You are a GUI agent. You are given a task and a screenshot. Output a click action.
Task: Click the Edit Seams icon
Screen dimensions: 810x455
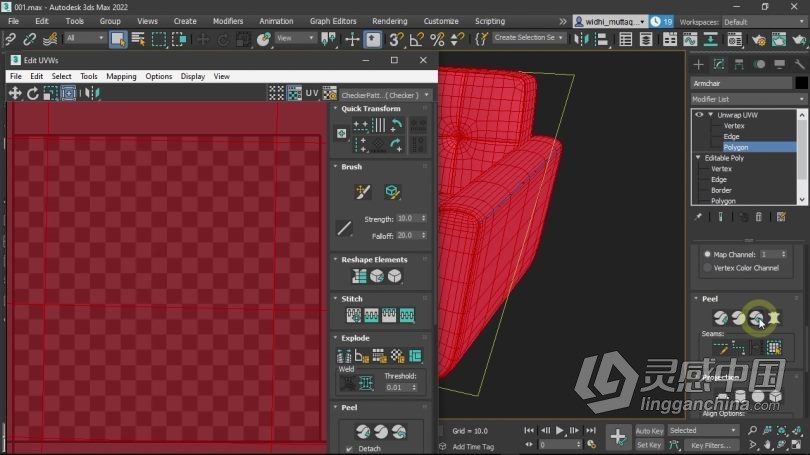[720, 348]
